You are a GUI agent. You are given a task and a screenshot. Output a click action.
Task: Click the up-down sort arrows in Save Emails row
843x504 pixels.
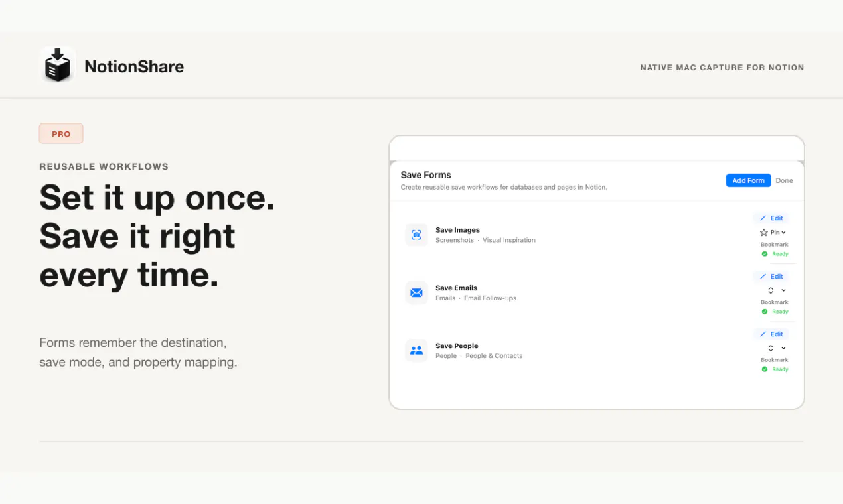point(771,290)
